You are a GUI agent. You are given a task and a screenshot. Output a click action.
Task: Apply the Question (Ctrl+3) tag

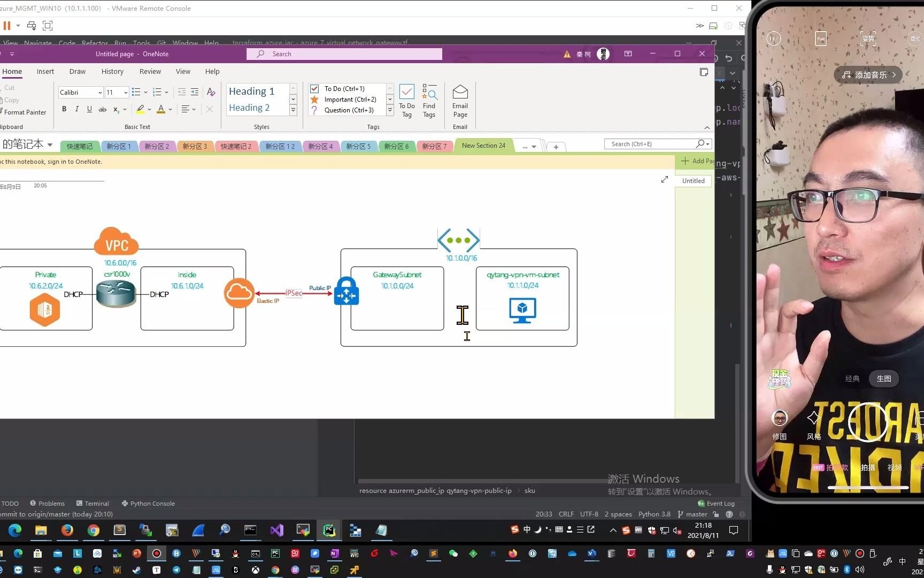[344, 110]
